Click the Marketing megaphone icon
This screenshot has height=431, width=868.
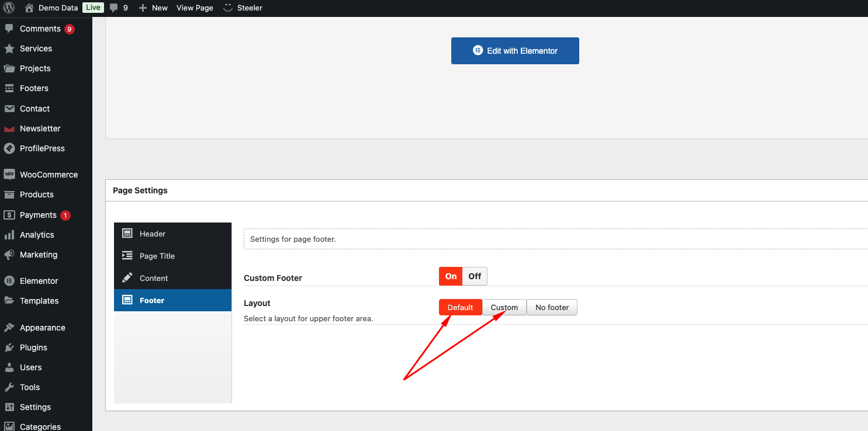click(9, 255)
